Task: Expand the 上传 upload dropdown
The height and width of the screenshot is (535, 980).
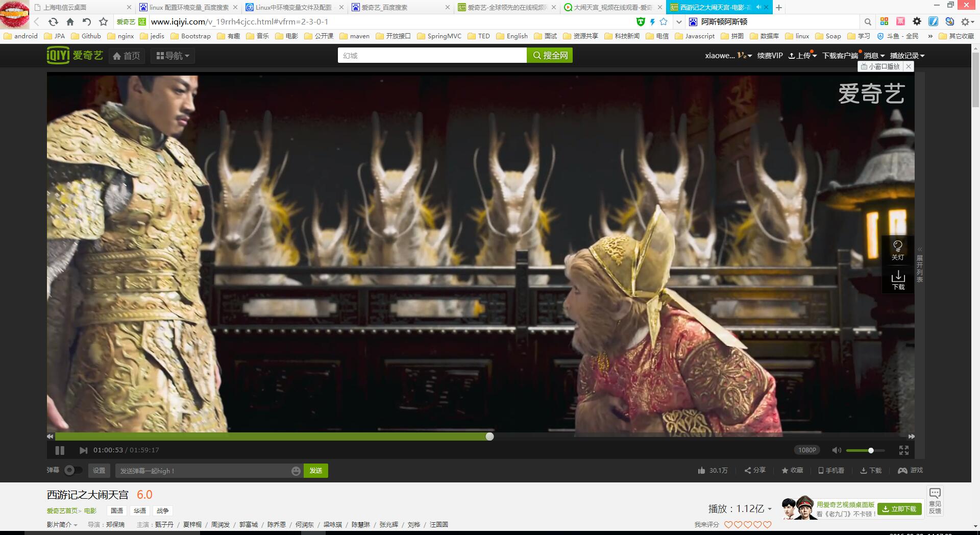Action: 802,56
